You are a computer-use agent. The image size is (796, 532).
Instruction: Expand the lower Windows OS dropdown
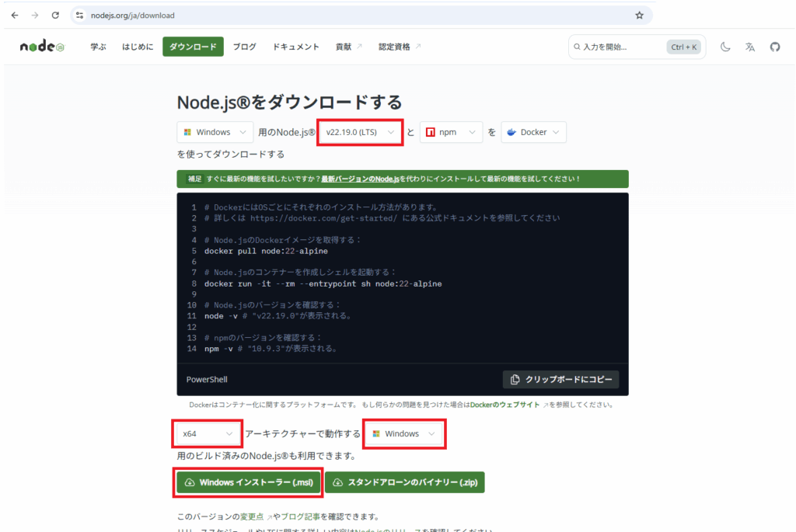coord(404,433)
